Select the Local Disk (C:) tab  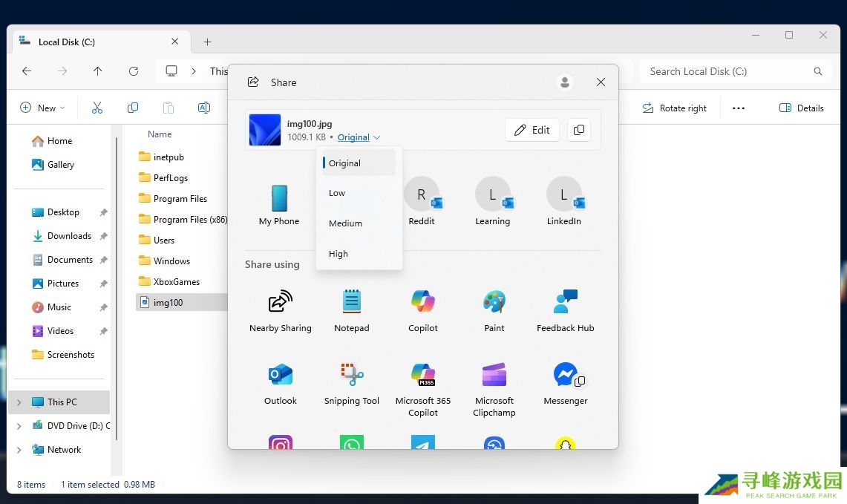[100, 42]
